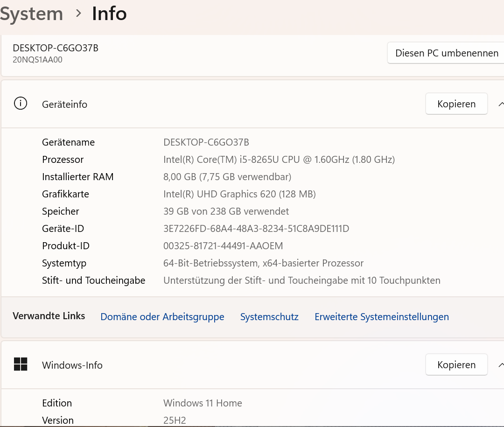Select 39 GB von 238 GB verwendet
Image resolution: width=504 pixels, height=427 pixels.
pos(226,211)
